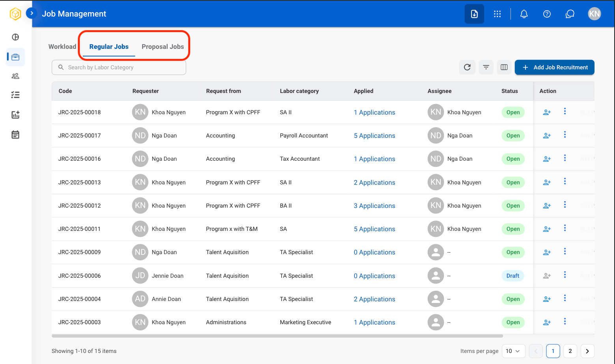This screenshot has width=615, height=364.
Task: Open the calendar icon in left sidebar
Action: coord(15,135)
